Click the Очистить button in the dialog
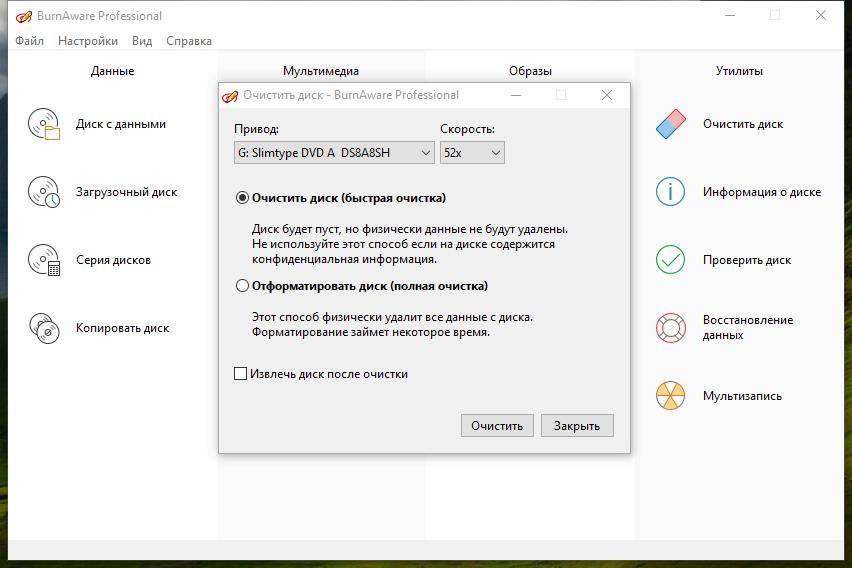 pyautogui.click(x=497, y=426)
